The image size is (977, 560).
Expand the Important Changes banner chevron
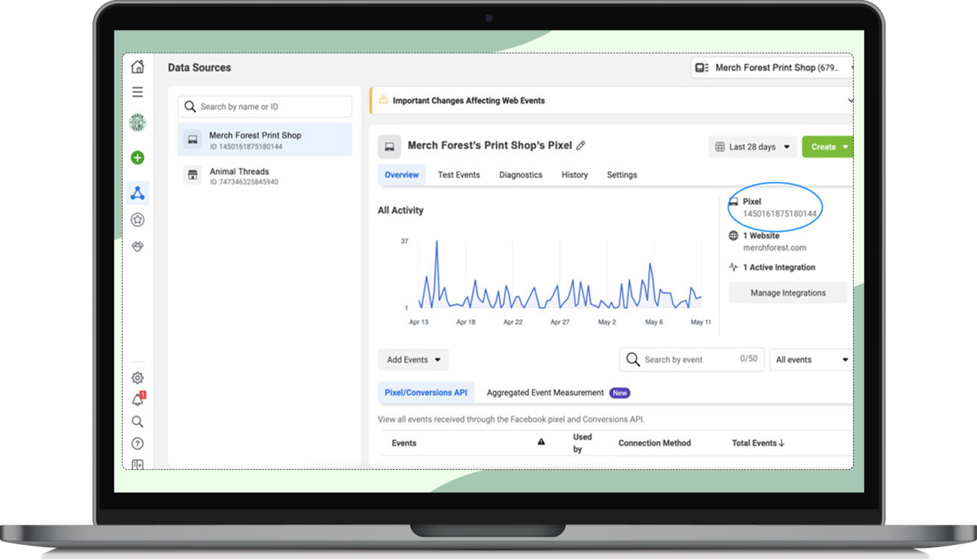coord(850,101)
